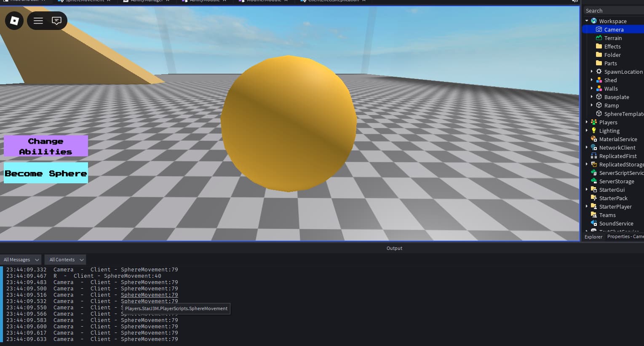
Task: Switch to the Explorer panel tab
Action: tap(593, 237)
